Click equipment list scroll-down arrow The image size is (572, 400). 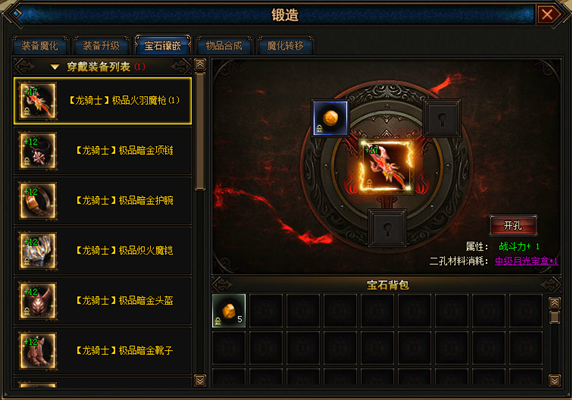pos(200,380)
